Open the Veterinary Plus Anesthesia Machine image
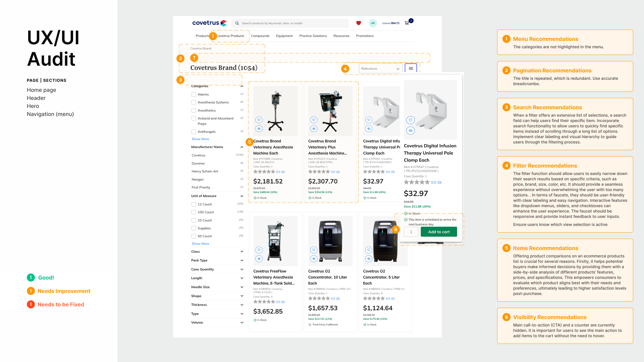 330,111
